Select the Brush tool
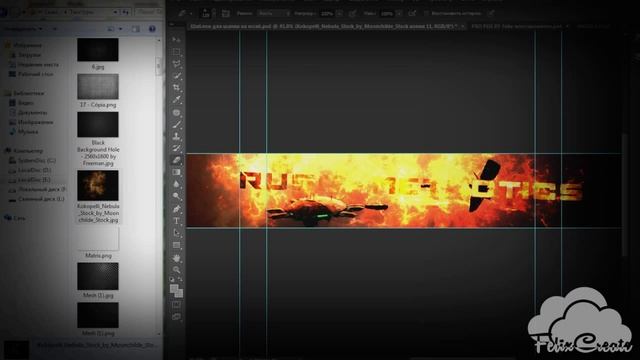 pyautogui.click(x=176, y=124)
